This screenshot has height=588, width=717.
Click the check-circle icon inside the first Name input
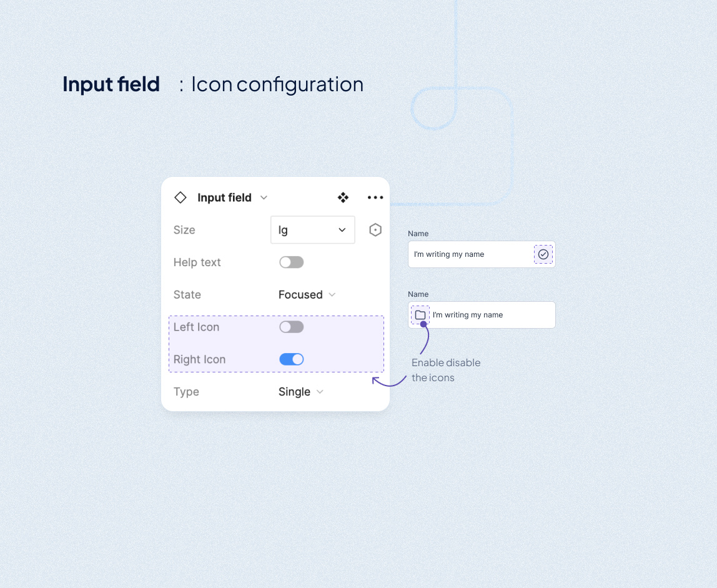click(543, 254)
